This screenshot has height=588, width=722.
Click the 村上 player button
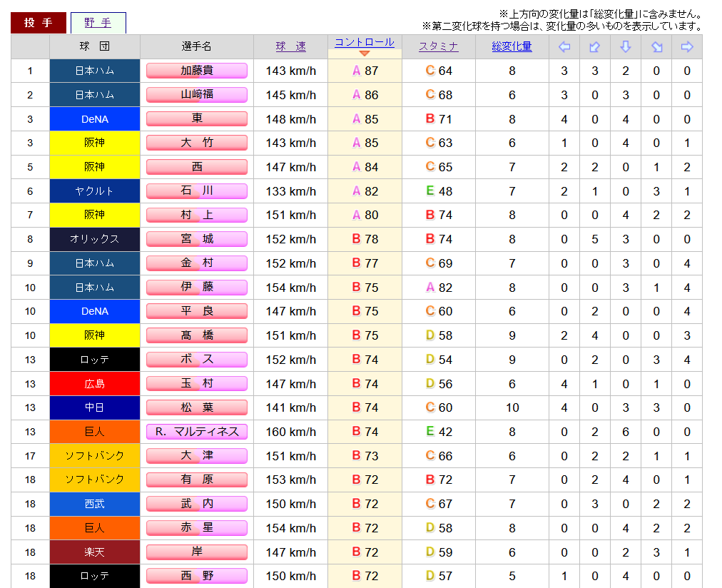tap(197, 215)
